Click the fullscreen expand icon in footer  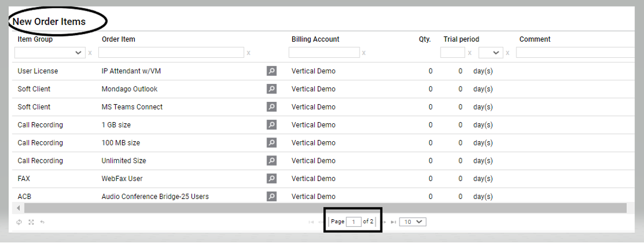(31, 222)
